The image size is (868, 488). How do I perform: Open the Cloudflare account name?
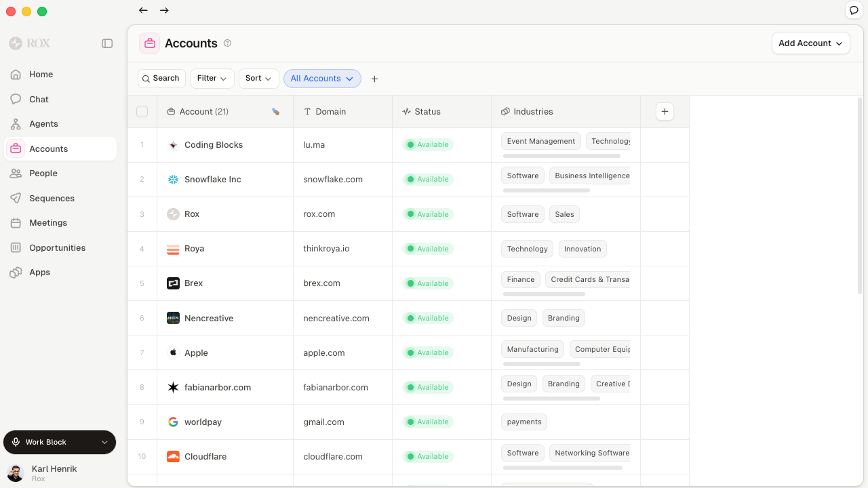(x=205, y=457)
